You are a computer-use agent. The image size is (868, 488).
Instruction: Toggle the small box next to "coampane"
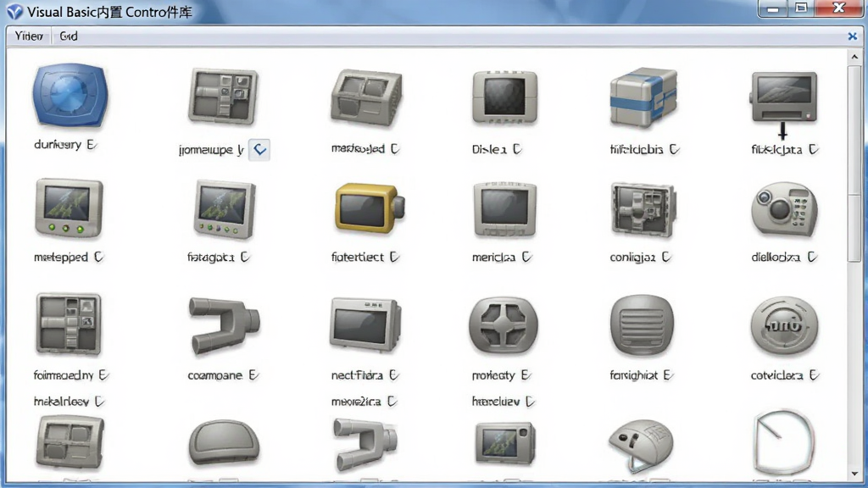[x=253, y=375]
